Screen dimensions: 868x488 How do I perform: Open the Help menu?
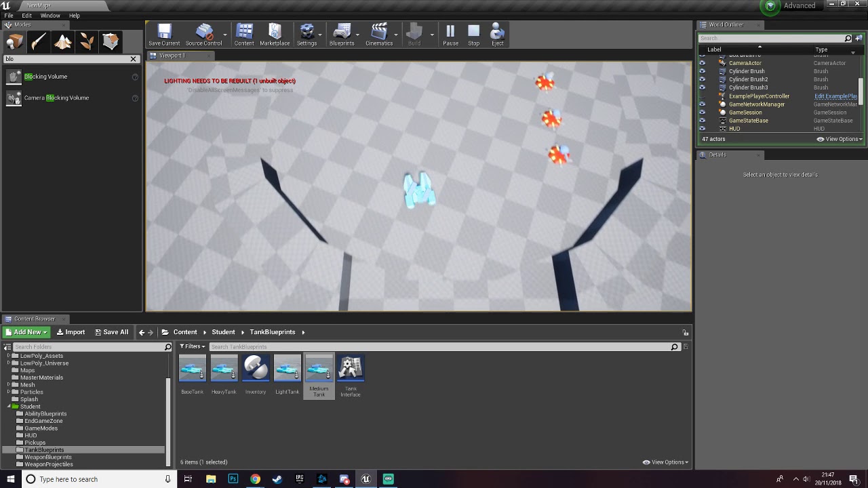75,16
